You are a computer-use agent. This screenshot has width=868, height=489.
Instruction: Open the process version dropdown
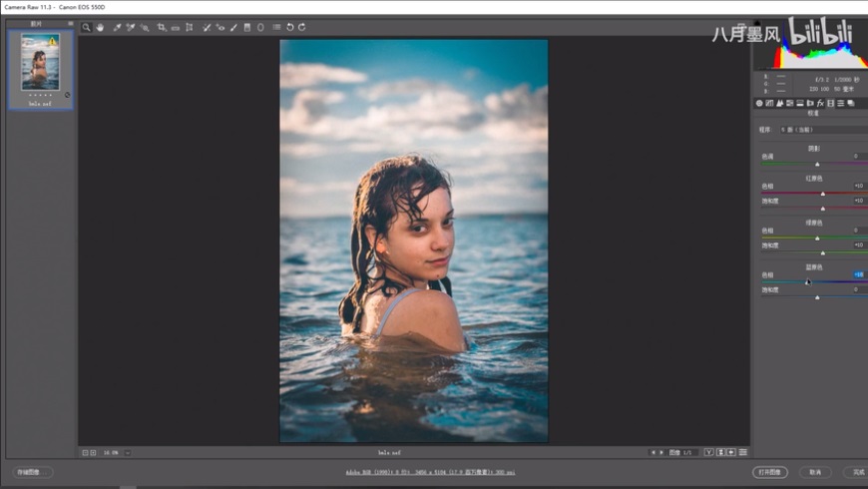823,130
